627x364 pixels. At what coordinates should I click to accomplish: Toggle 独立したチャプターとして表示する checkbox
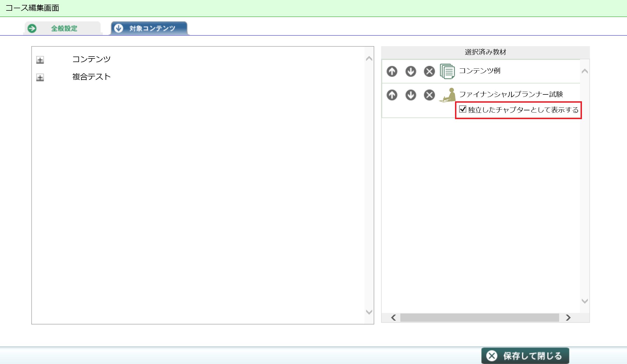(x=463, y=109)
